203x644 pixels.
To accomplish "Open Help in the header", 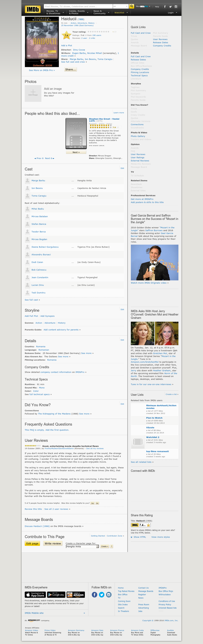I will (157, 7).
